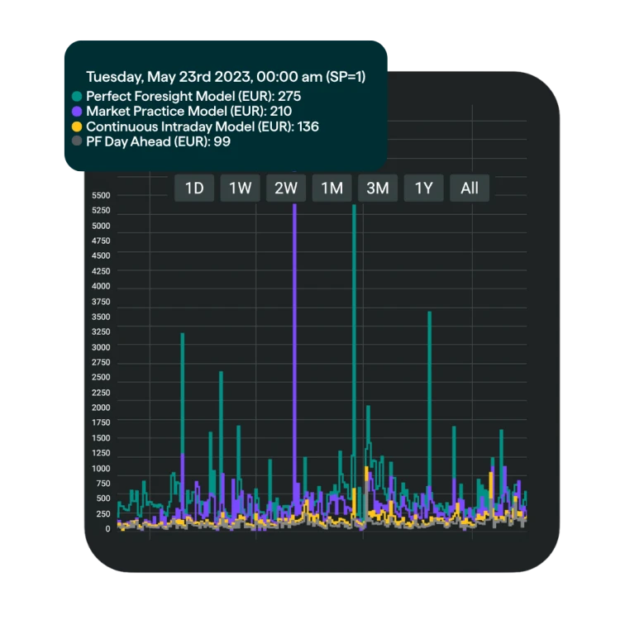Click the 5000 y-axis label

coord(101,226)
